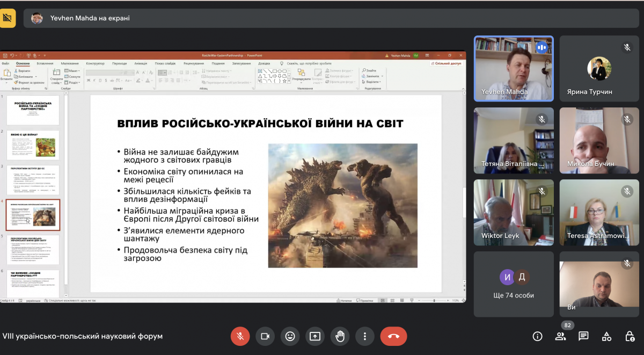Image resolution: width=644 pixels, height=355 pixels.
Task: Open the Рецензування ribbon tab
Action: click(194, 63)
